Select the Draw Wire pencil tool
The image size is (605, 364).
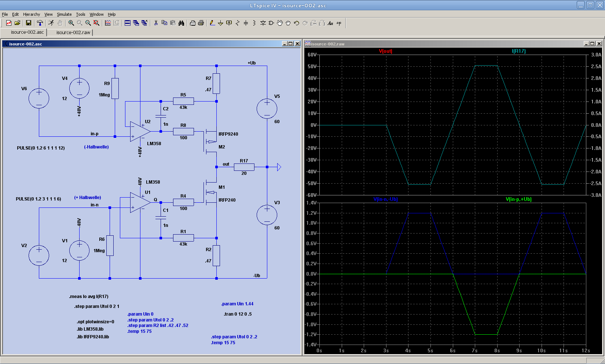point(212,23)
